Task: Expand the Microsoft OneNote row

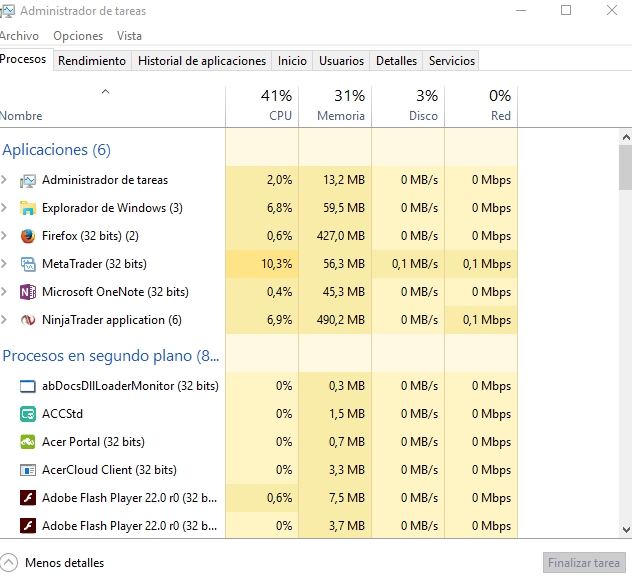Action: [x=4, y=291]
